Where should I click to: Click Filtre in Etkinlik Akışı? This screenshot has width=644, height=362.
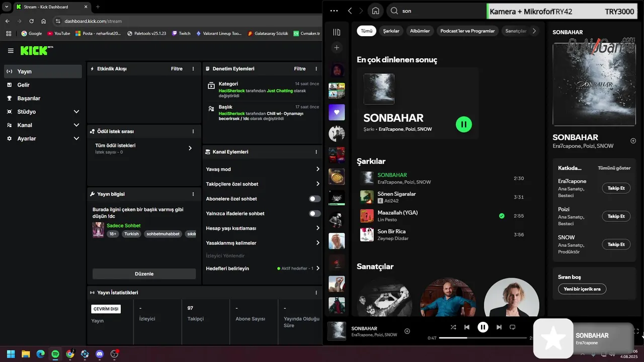pyautogui.click(x=177, y=69)
